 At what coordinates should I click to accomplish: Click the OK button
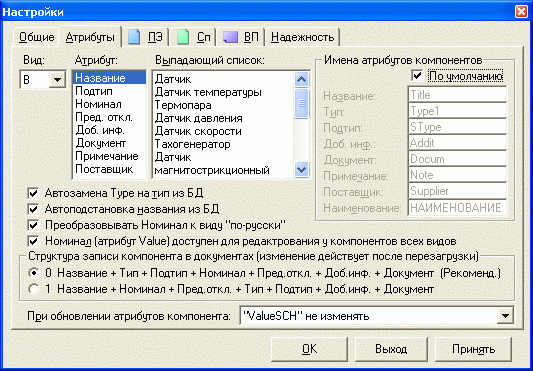[x=309, y=349]
